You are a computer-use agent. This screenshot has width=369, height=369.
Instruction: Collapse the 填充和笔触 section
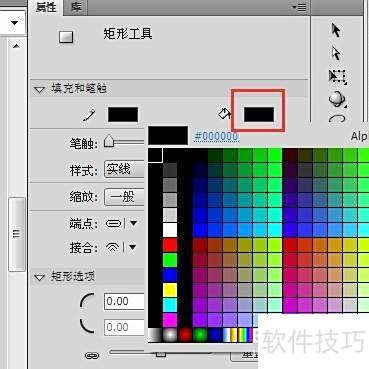(39, 89)
